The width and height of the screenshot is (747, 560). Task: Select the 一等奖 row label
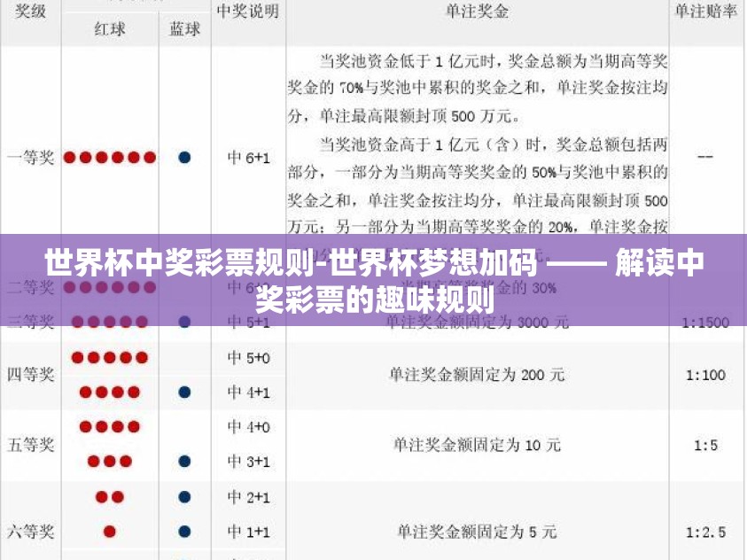tap(30, 157)
